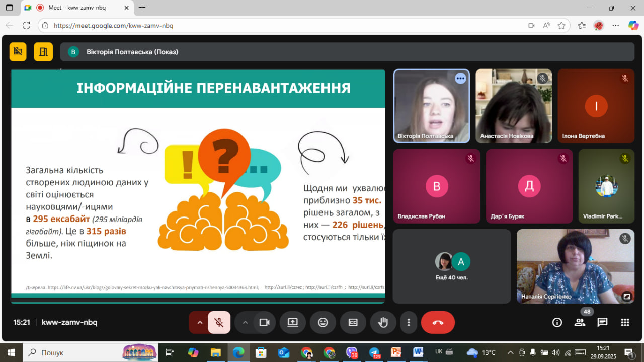This screenshot has width=644, height=362.
Task: Raise your hand in the meeting
Action: (x=383, y=323)
